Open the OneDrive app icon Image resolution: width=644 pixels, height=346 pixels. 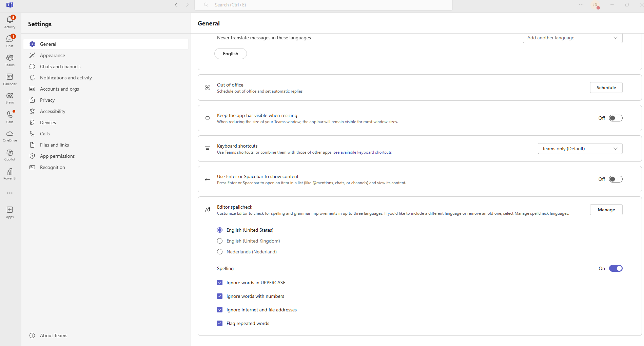click(x=10, y=136)
